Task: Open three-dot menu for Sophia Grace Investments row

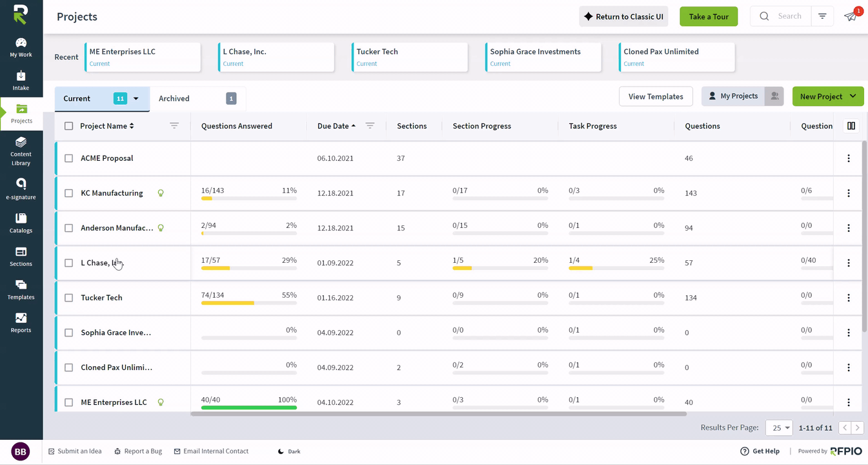Action: point(849,333)
